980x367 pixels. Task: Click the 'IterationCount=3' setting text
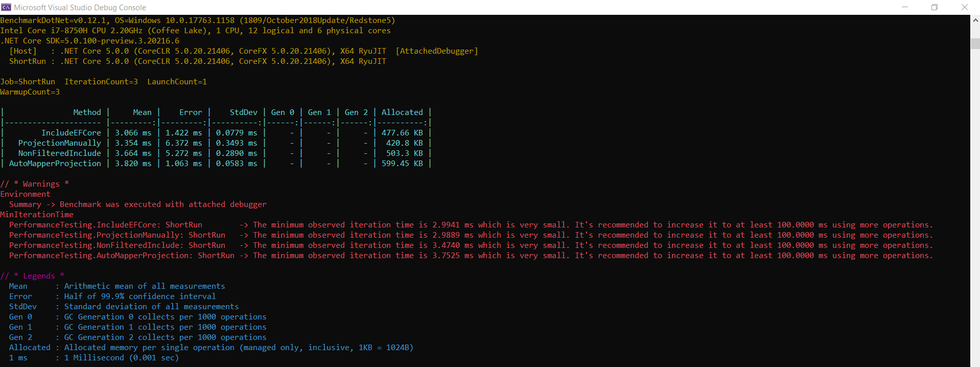coord(101,82)
